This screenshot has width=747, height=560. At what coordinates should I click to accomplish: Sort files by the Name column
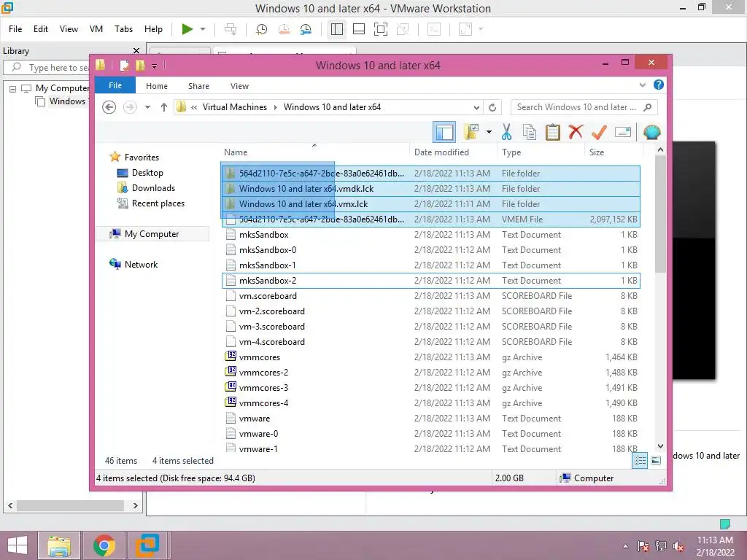[x=314, y=152]
